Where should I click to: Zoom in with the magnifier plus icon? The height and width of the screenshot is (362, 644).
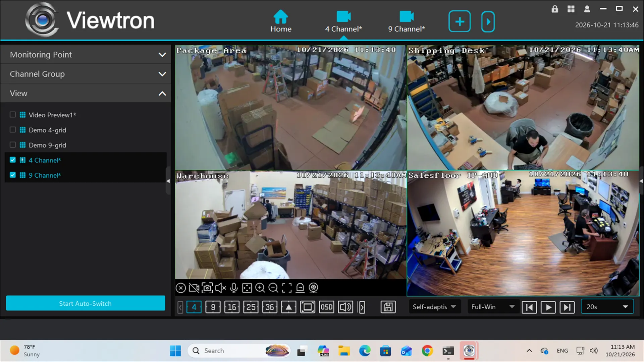coord(260,288)
